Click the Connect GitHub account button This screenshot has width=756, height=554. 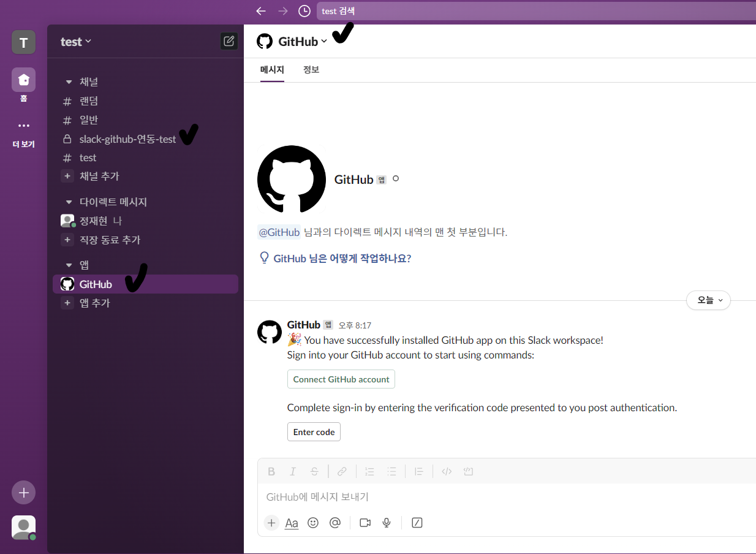click(x=341, y=379)
